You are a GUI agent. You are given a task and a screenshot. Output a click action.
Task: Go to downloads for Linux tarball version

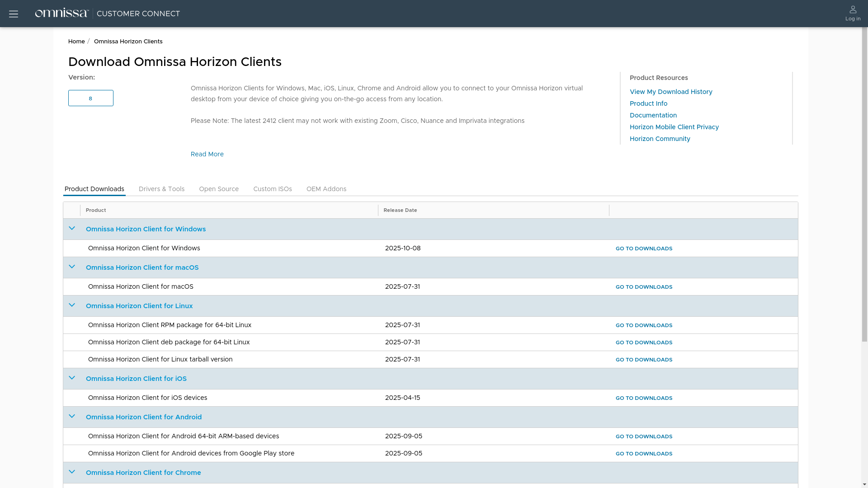click(x=644, y=360)
